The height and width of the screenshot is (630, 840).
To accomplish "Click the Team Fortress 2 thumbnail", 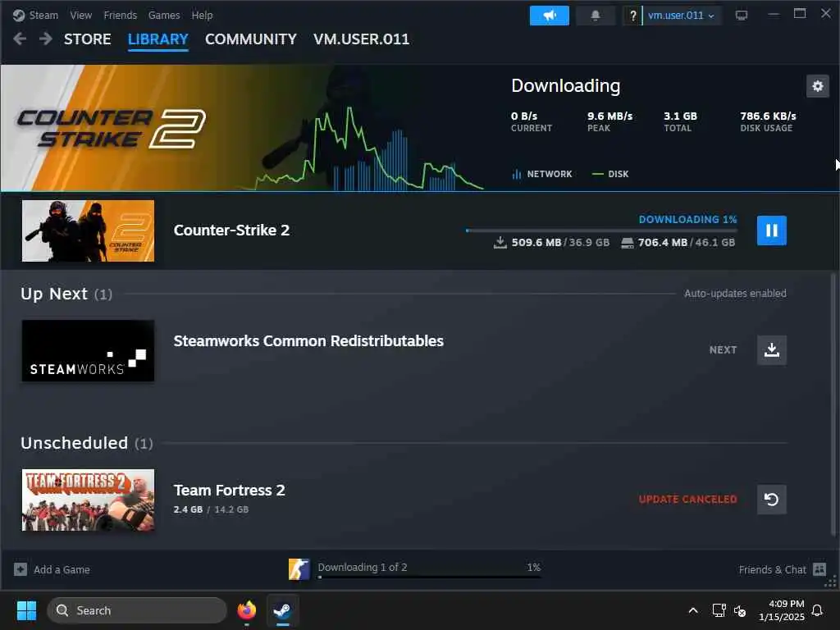I will (88, 500).
